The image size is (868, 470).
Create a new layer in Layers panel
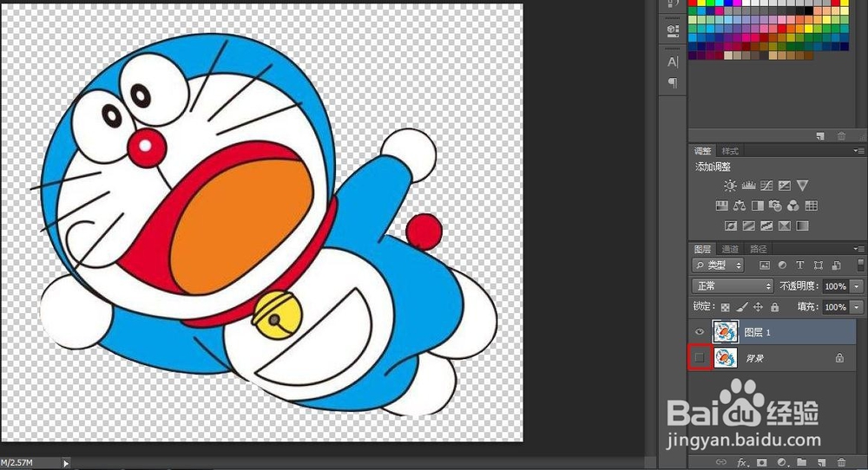(821, 462)
